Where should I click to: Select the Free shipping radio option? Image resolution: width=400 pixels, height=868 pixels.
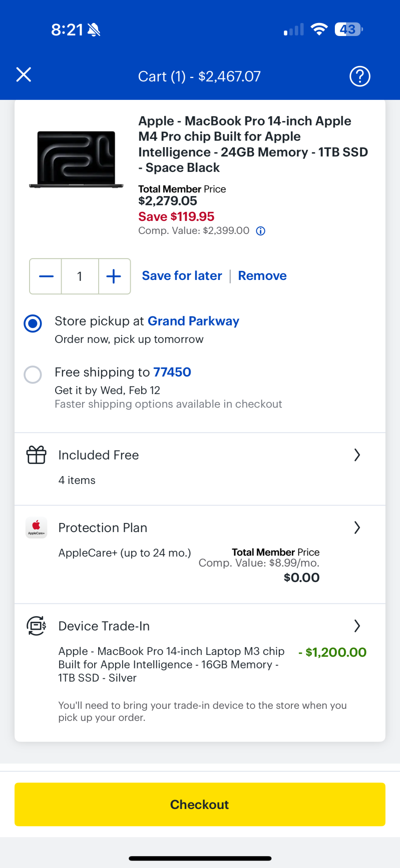(x=33, y=375)
